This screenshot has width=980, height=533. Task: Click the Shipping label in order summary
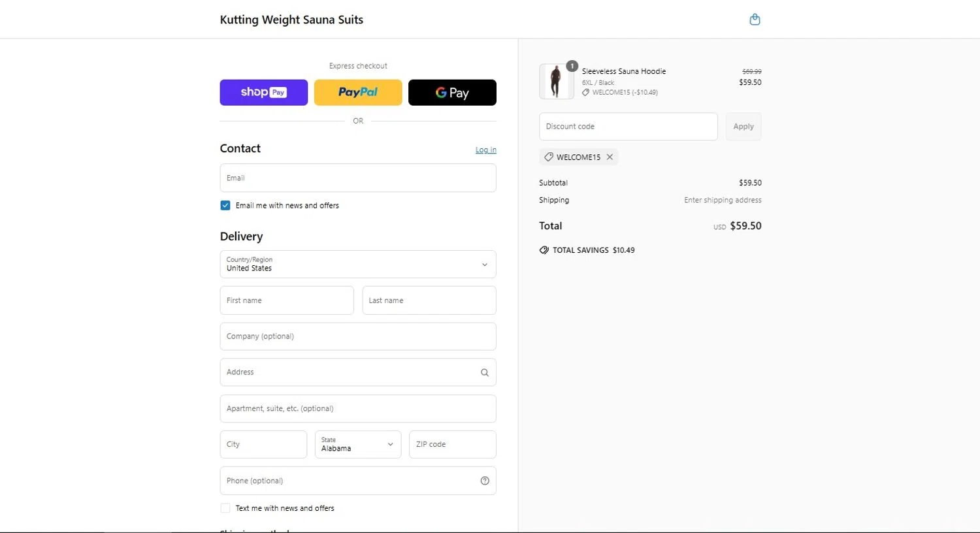(554, 200)
